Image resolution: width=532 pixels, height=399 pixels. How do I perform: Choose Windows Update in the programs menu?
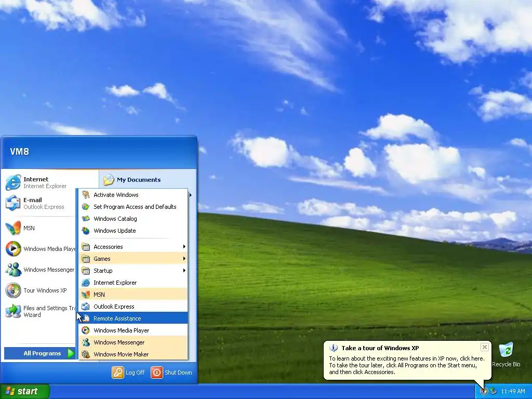(133, 231)
